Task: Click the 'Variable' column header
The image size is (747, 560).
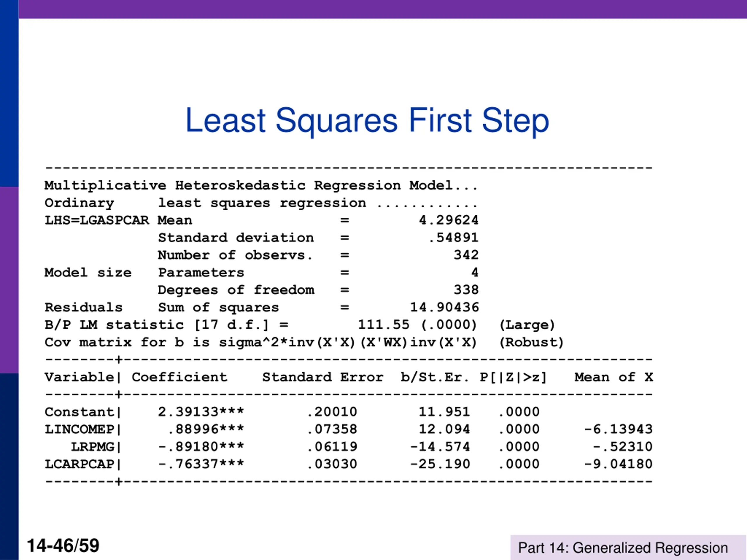Action: pos(79,377)
